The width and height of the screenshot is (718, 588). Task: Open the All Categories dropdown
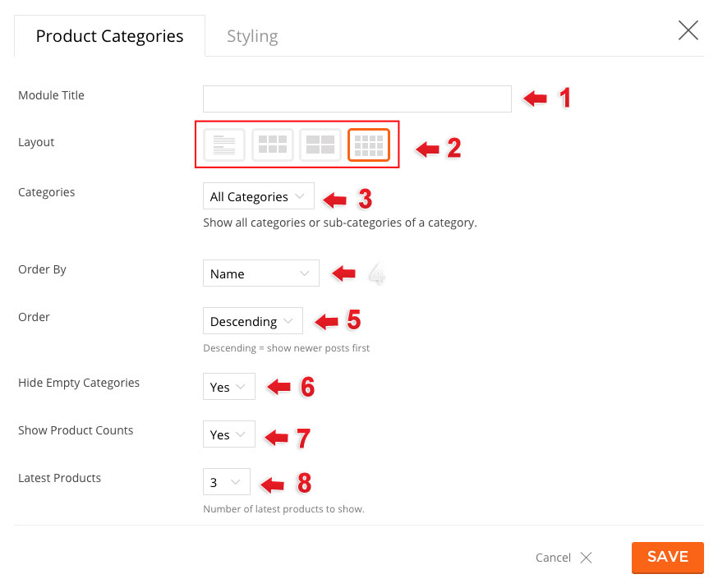[259, 196]
